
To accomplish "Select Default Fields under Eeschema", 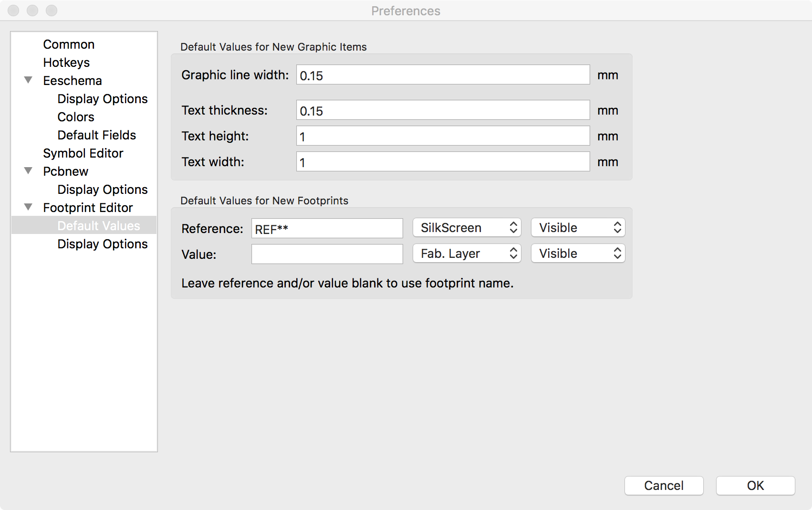I will (96, 135).
